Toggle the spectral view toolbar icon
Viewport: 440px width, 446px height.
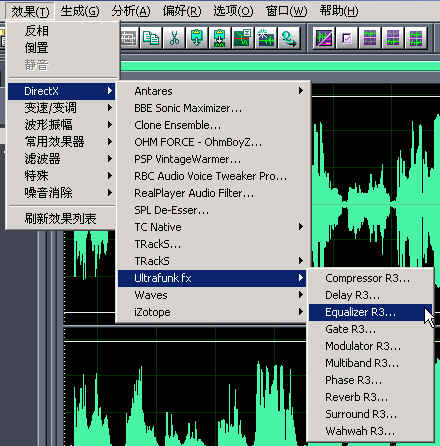(323, 38)
